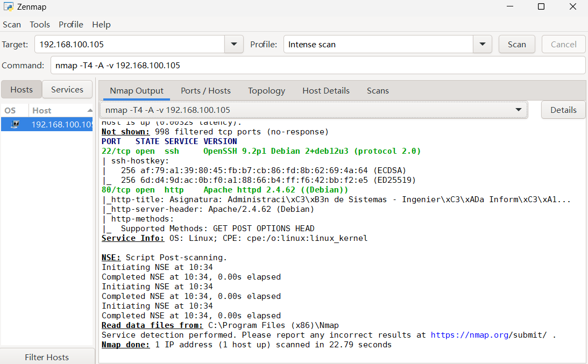Open the Ports / Hosts tab
This screenshot has height=364, width=588.
click(x=206, y=91)
